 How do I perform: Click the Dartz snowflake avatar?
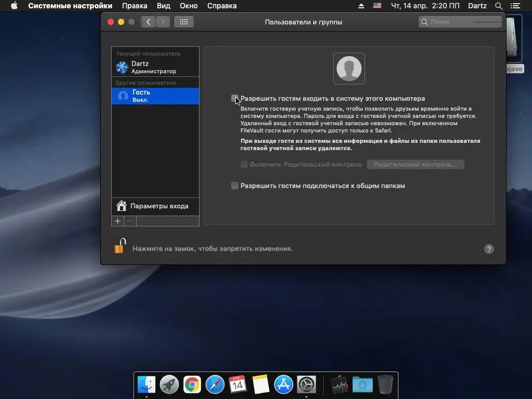[122, 67]
